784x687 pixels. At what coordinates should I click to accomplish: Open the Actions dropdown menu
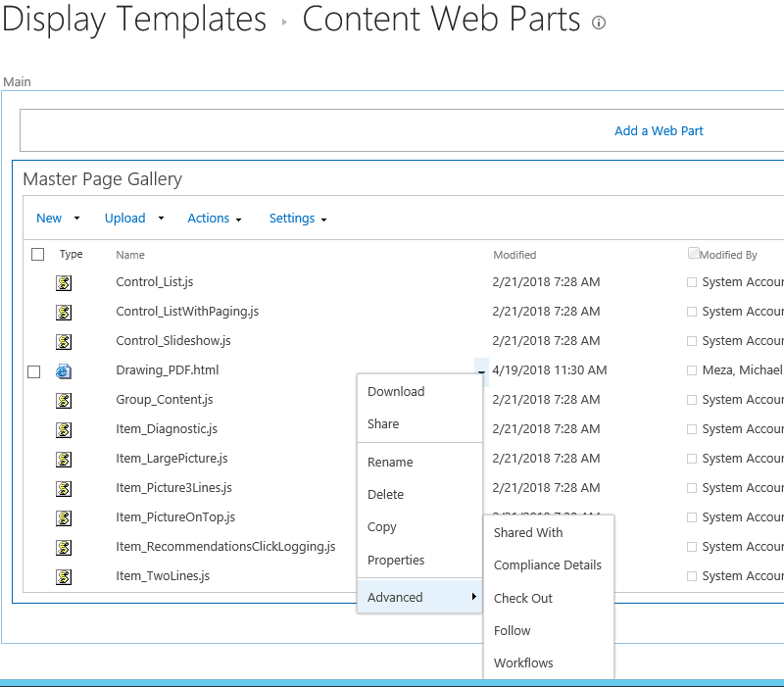pos(215,219)
